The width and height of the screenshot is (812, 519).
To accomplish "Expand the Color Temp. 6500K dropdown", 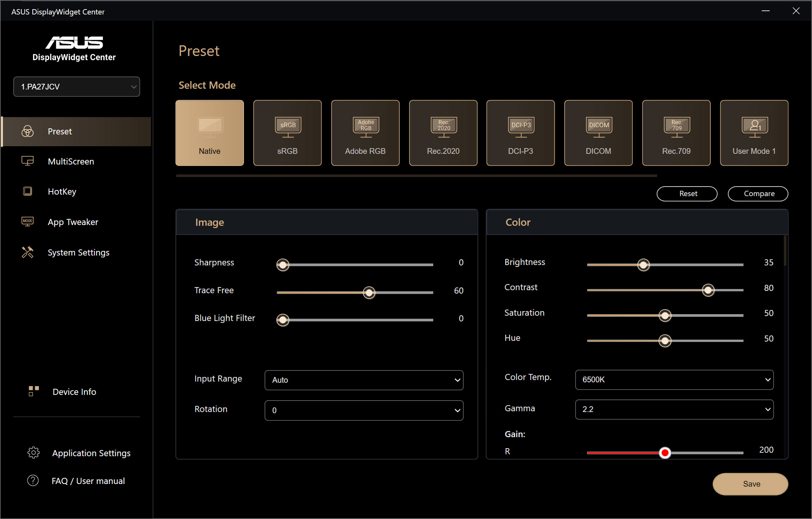I will [x=674, y=380].
